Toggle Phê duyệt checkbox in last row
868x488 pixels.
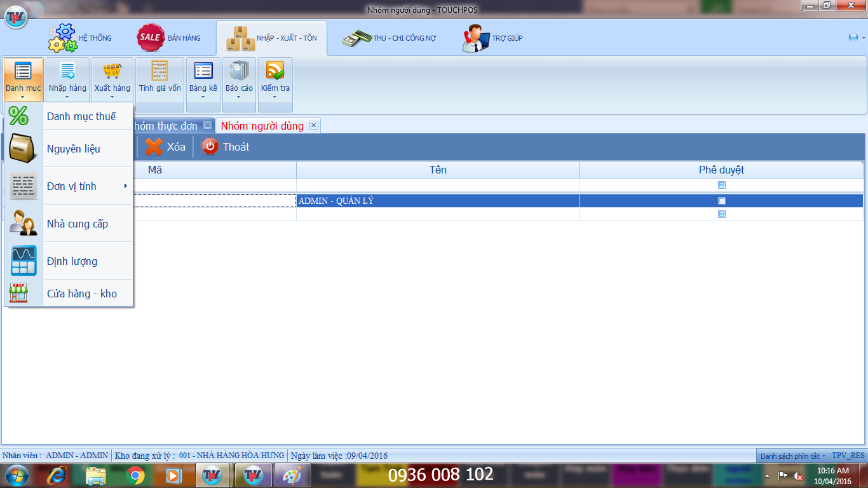pyautogui.click(x=721, y=214)
